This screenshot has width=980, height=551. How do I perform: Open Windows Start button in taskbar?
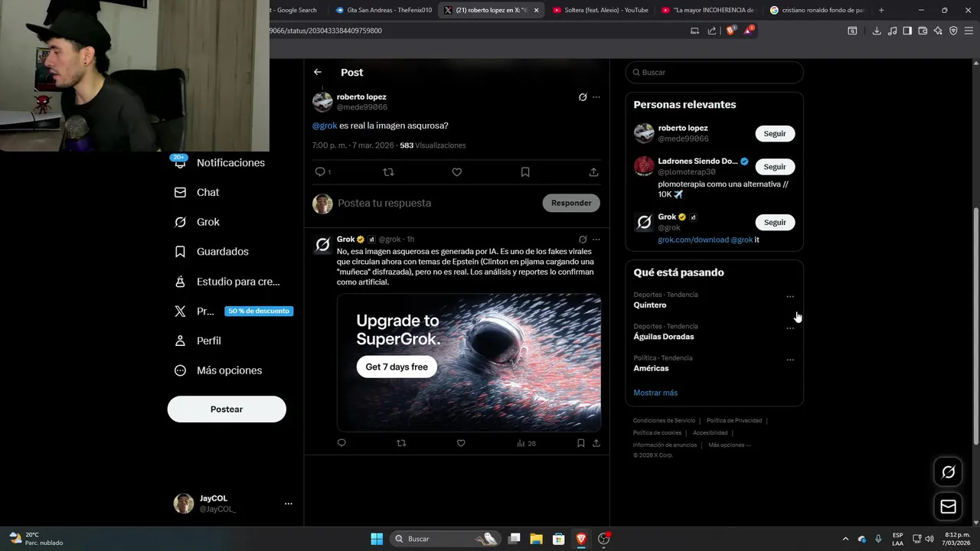coord(377,539)
